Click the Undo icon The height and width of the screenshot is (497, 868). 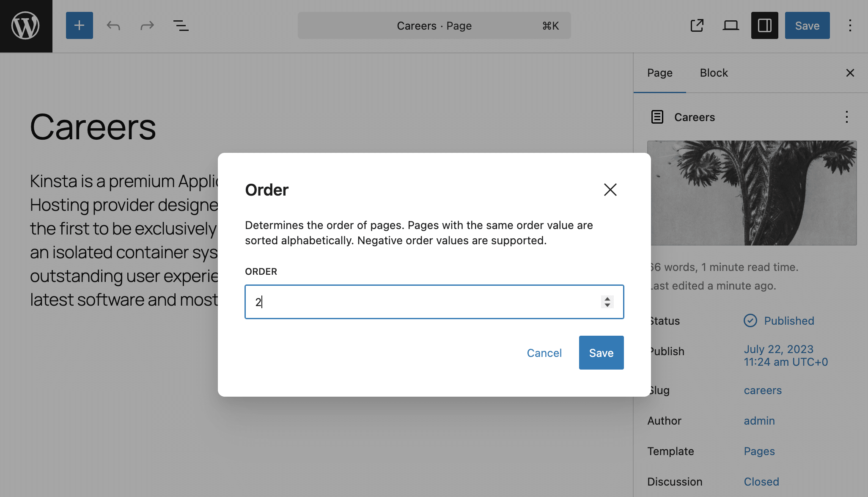click(x=113, y=25)
